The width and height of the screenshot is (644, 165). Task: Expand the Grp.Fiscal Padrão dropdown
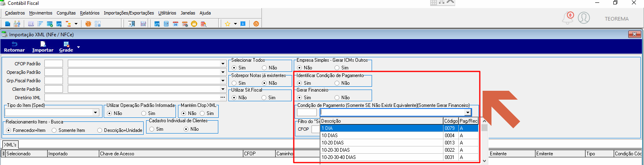pyautogui.click(x=223, y=81)
